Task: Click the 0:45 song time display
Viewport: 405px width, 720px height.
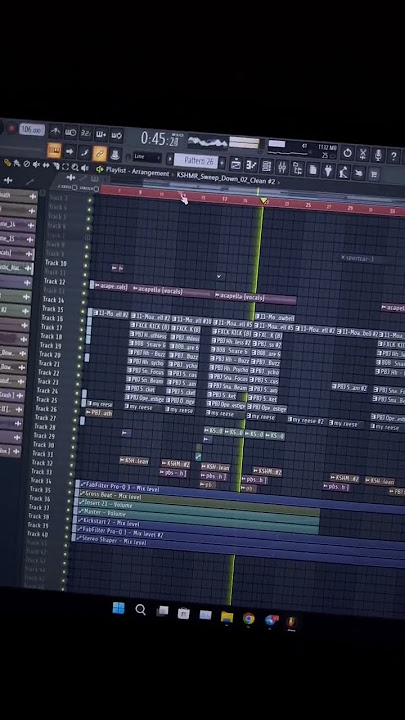Action: coord(159,139)
